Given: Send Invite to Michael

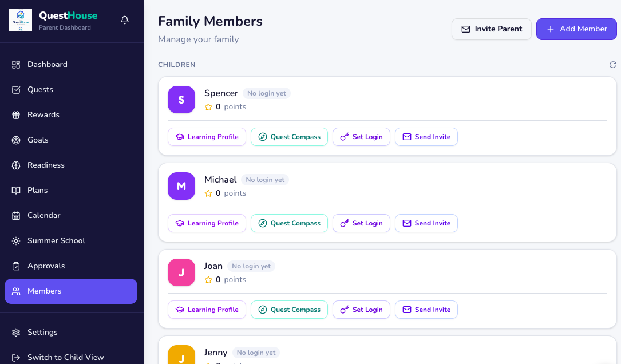Looking at the screenshot, I should pos(426,223).
